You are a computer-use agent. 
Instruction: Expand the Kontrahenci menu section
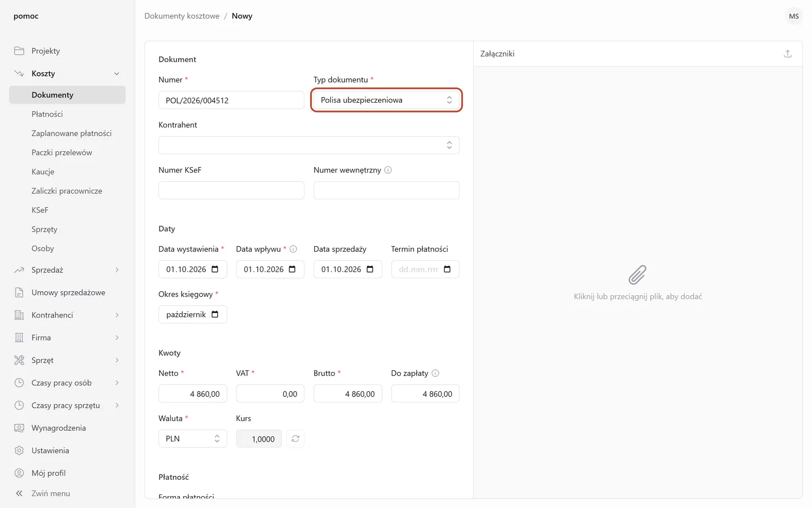point(117,315)
